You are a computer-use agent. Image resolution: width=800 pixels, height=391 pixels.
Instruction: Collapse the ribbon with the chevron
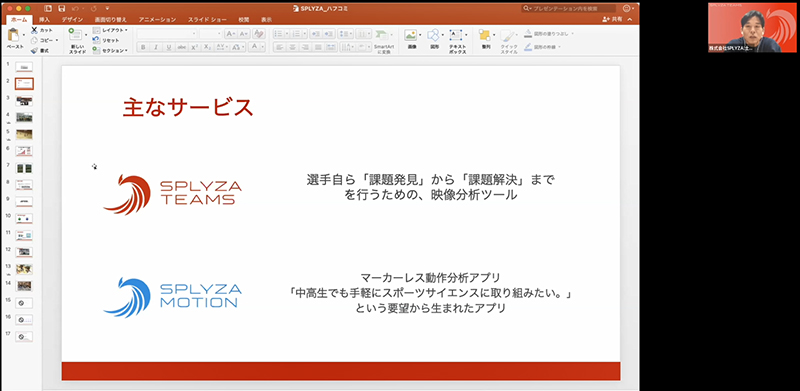point(630,19)
